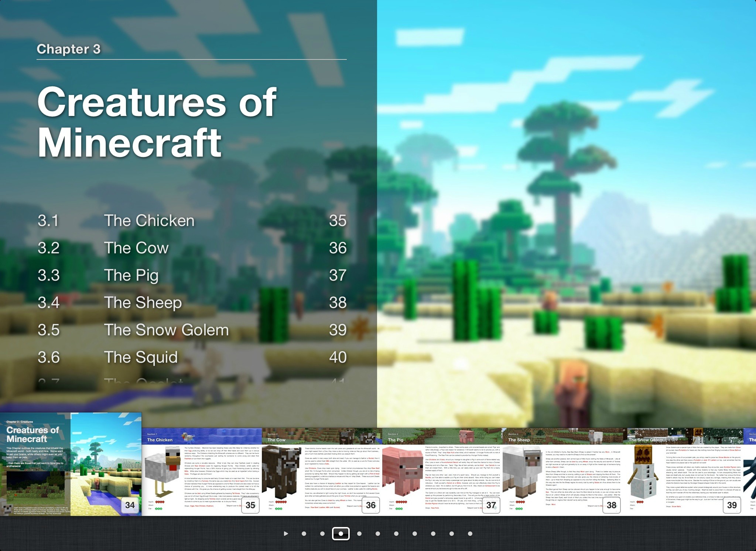
Task: Jump to section 3.4 The Sheep
Action: (x=192, y=303)
